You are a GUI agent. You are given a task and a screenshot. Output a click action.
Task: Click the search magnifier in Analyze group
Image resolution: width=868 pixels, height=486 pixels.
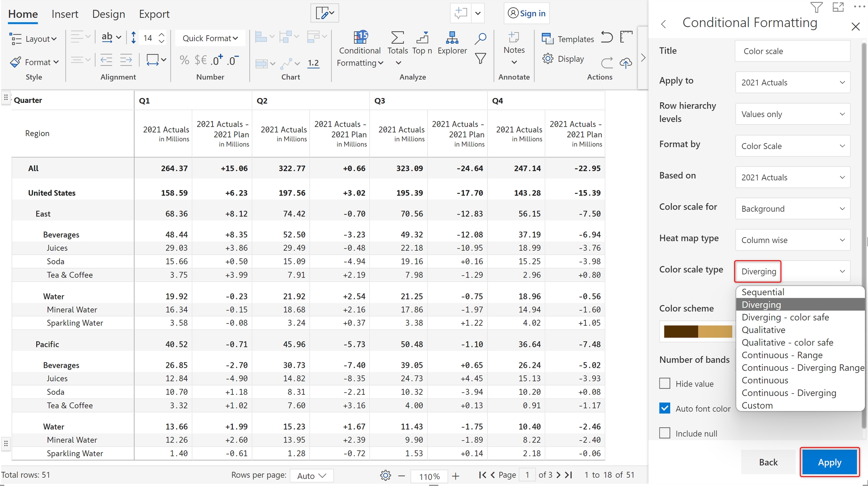(480, 38)
